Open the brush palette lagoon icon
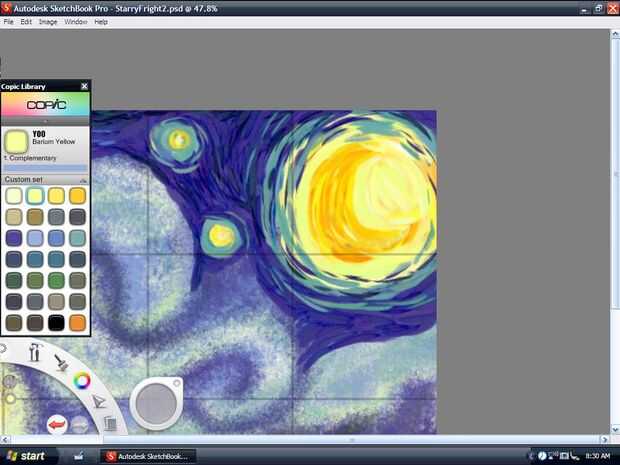 coord(61,362)
